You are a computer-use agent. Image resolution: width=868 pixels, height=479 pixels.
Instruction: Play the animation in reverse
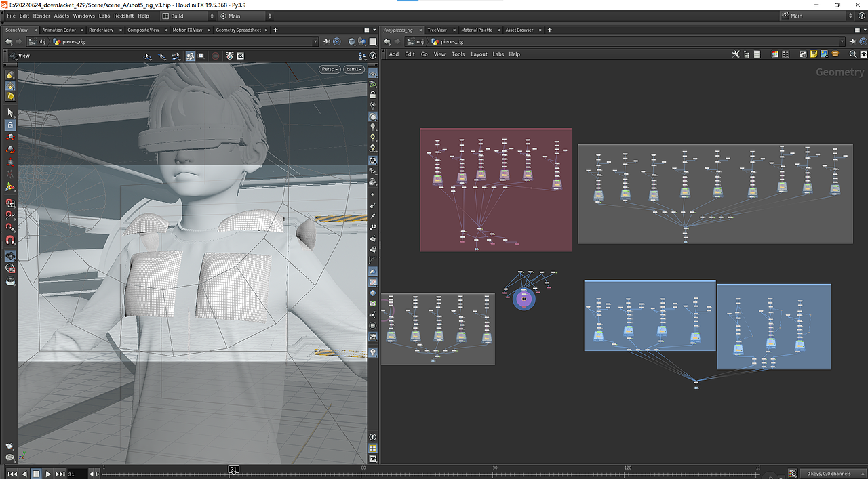(x=24, y=474)
